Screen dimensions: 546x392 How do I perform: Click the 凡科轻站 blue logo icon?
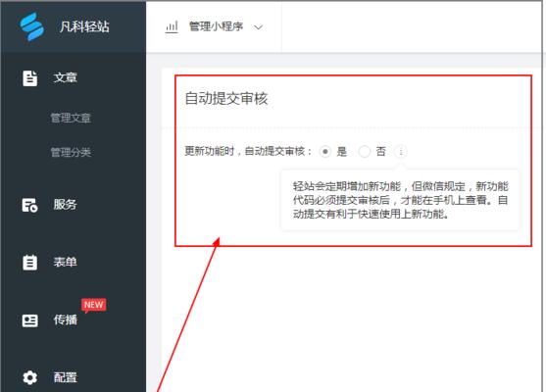click(31, 26)
